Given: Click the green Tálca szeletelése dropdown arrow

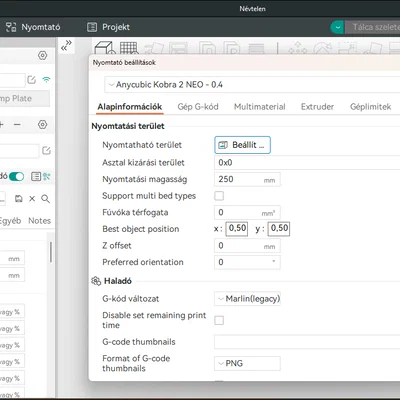Looking at the screenshot, I should tap(337, 27).
